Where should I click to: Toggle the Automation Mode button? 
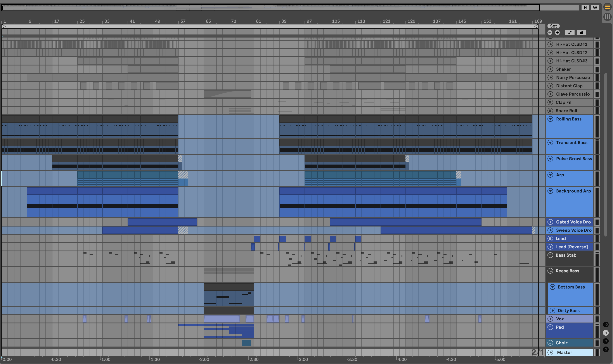(570, 33)
